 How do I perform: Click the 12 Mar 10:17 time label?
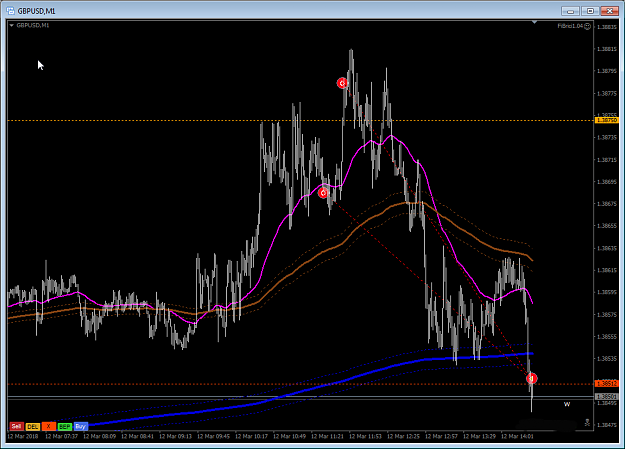pyautogui.click(x=251, y=436)
